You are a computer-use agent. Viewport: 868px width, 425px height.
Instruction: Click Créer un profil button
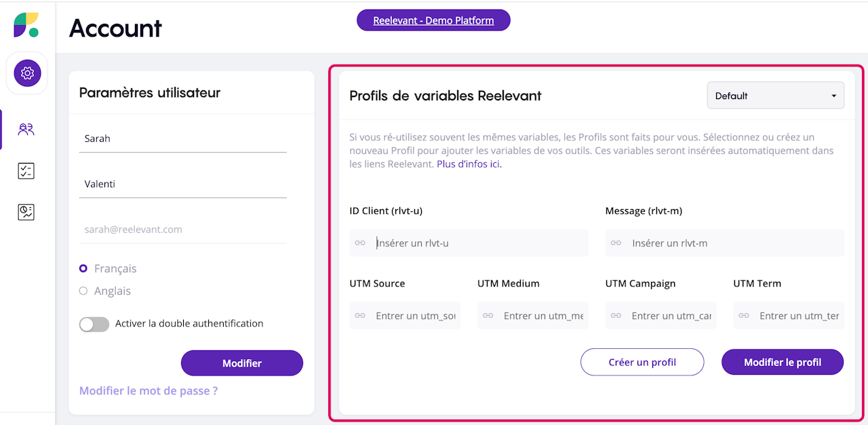(x=642, y=363)
